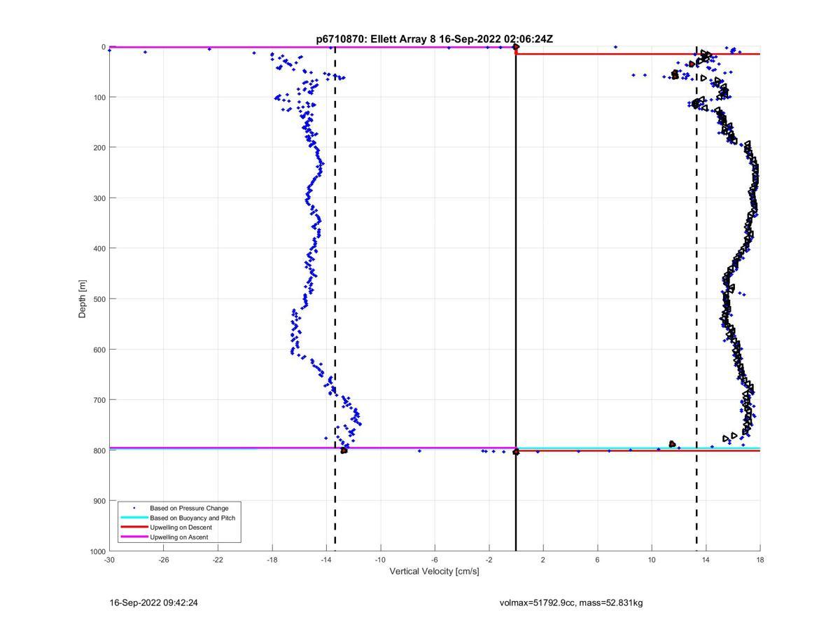Image resolution: width=840 pixels, height=620 pixels.
Task: Click the depth tick label '200'
Action: 99,148
